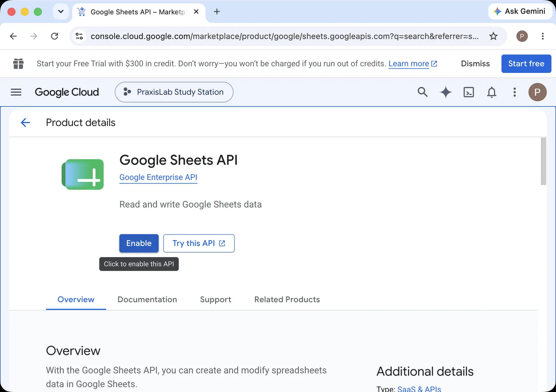This screenshot has height=392, width=556.
Task: View site information icon in address bar
Action: coord(79,36)
